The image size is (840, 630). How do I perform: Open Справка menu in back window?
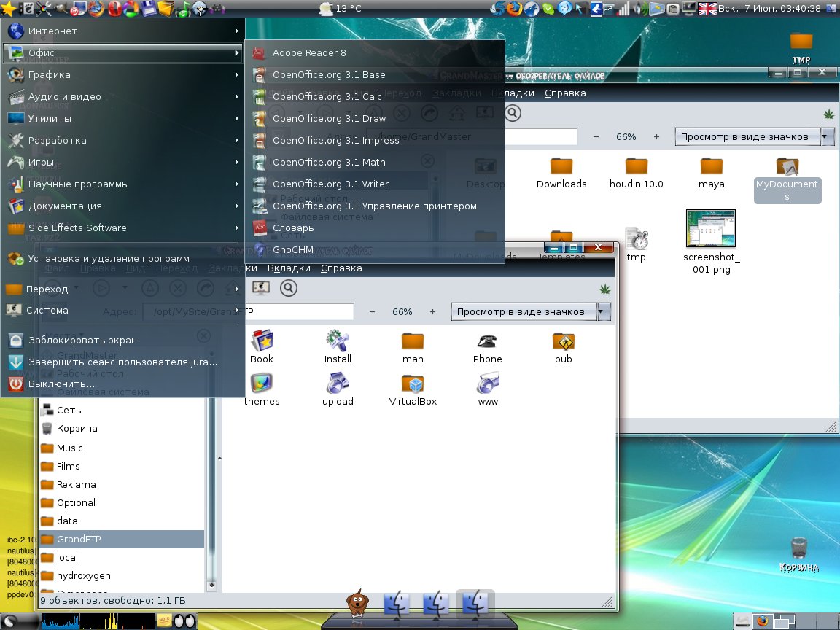565,93
